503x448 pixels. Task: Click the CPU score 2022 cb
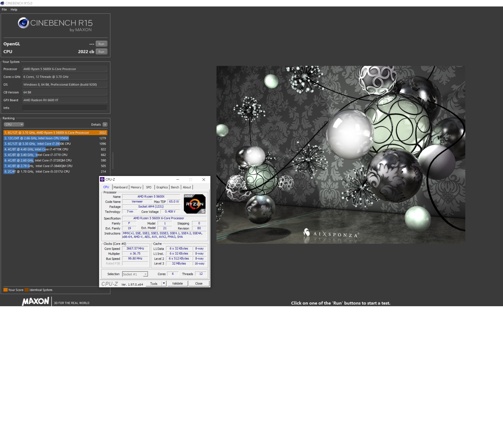point(86,52)
